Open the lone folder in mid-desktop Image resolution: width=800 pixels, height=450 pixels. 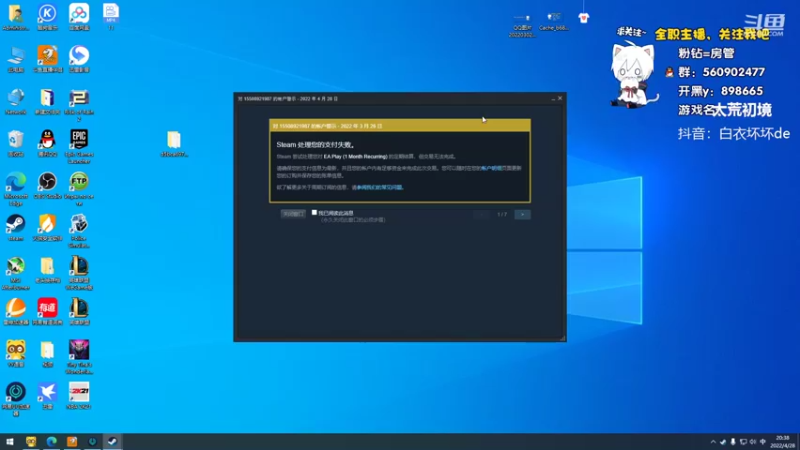tap(174, 144)
